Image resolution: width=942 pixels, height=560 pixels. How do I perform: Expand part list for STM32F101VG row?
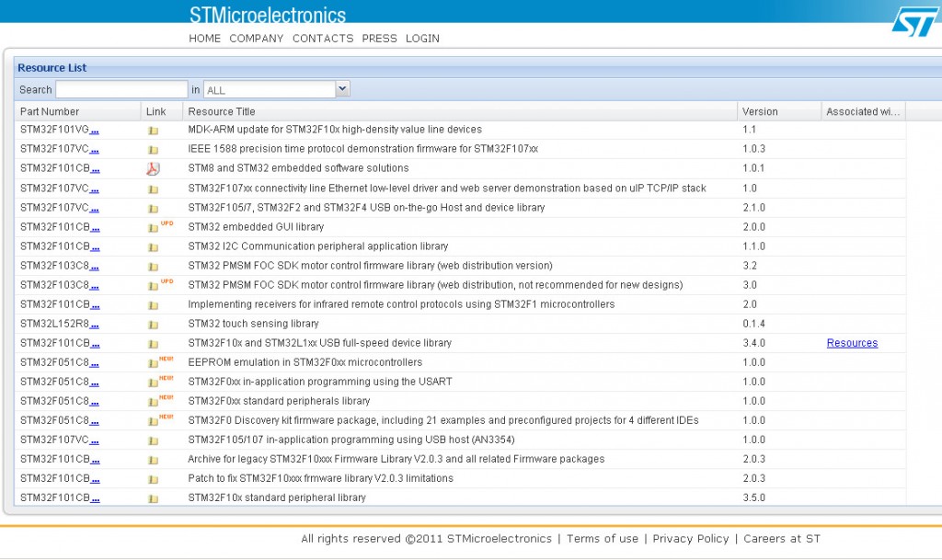point(95,131)
